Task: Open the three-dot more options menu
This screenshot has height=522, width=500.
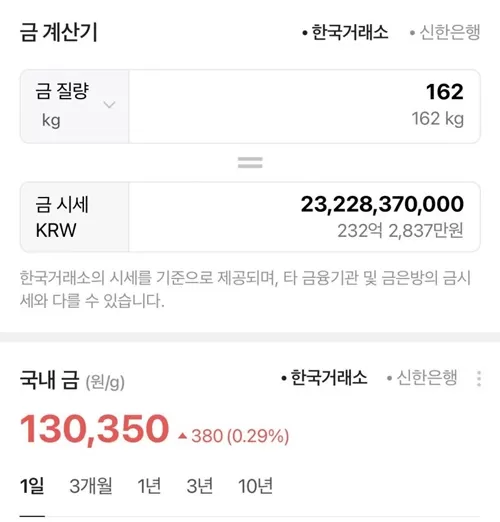Action: 479,379
